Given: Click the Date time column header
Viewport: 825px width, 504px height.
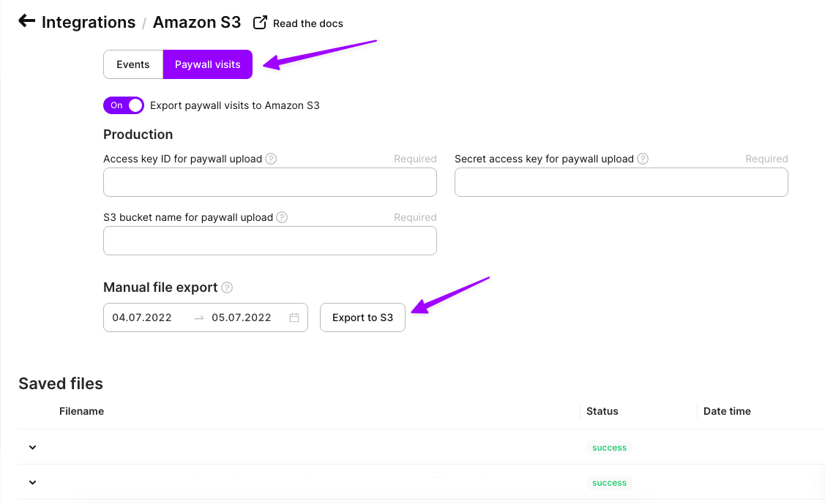Looking at the screenshot, I should point(727,411).
